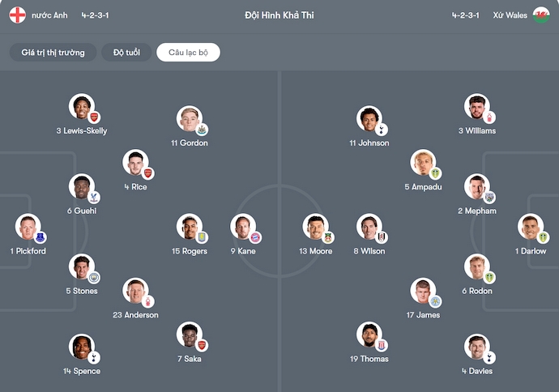Select the Giá trị thị trường filter
Image resolution: width=559 pixels, height=392 pixels.
click(x=53, y=53)
